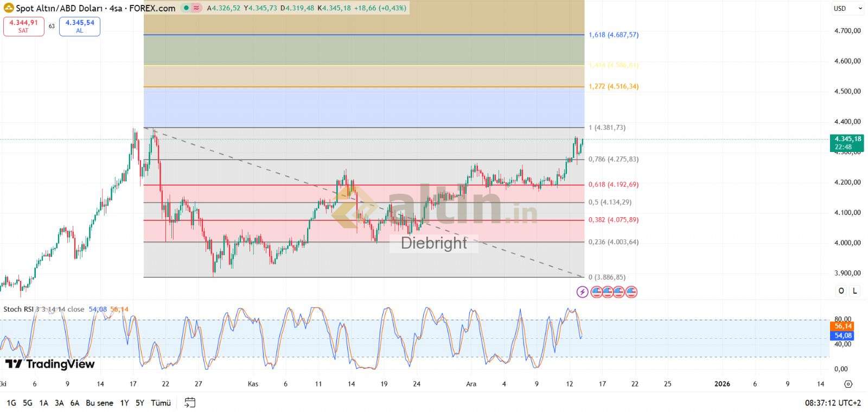The height and width of the screenshot is (412, 868).
Task: Toggle the O auto-scale button
Action: coord(841,291)
